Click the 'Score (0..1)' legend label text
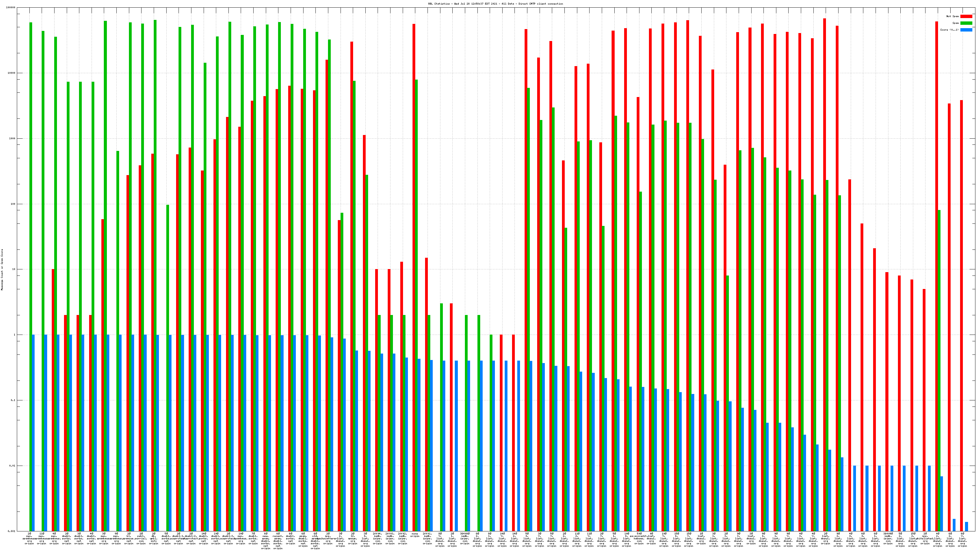Screen dimensions: 980x551 click(949, 30)
